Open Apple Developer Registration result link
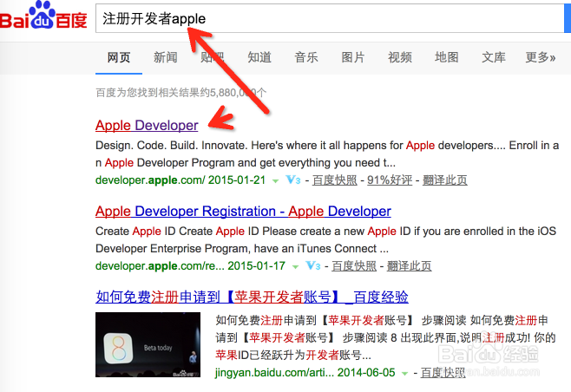The height and width of the screenshot is (392, 571). click(x=243, y=211)
